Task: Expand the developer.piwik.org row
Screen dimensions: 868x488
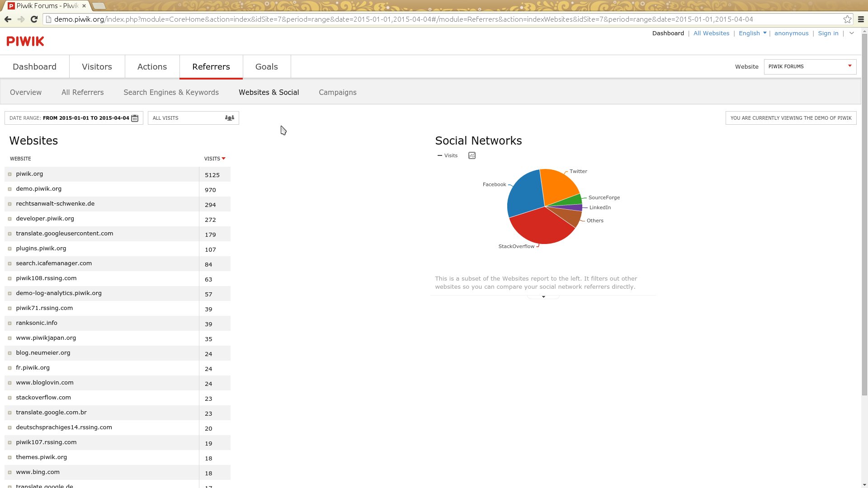Action: coord(9,219)
